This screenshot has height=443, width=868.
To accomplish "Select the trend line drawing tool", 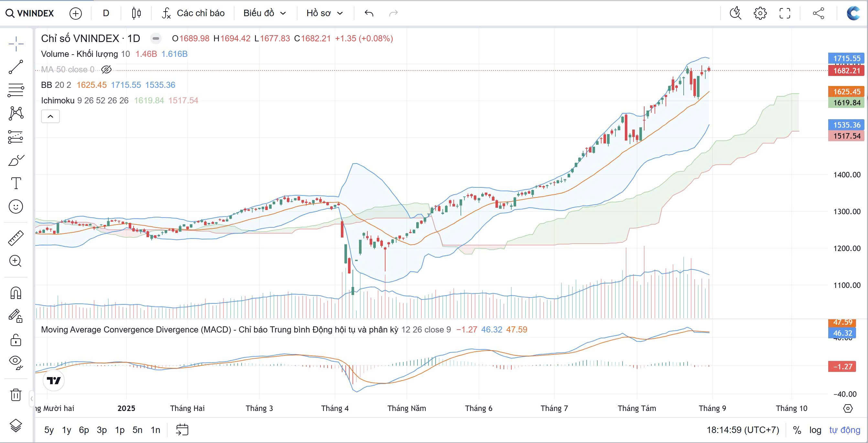I will [x=16, y=67].
